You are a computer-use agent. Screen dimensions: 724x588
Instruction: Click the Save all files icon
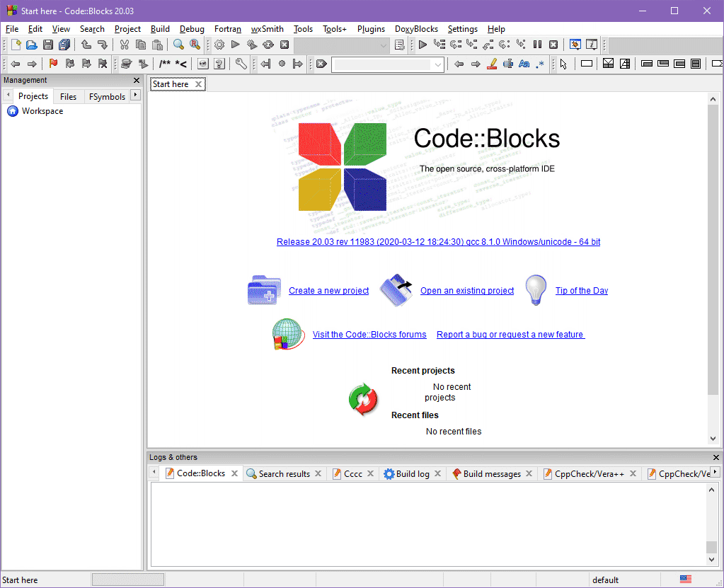click(65, 45)
